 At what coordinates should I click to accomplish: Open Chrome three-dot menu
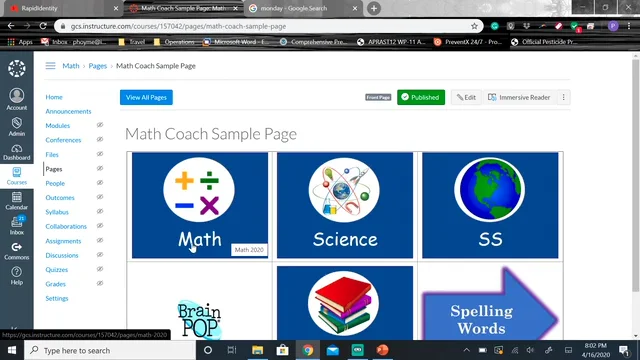point(629,26)
